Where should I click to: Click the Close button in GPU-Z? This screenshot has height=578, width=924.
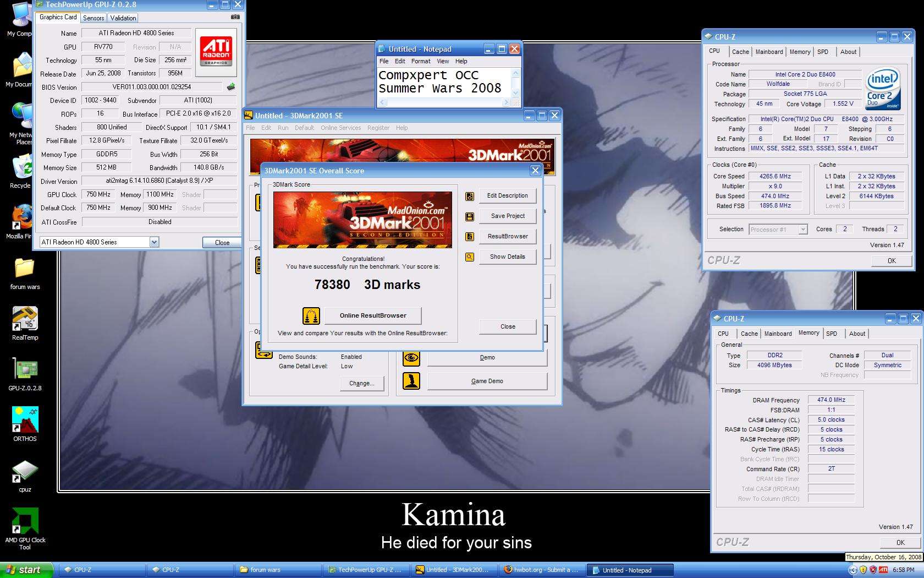click(x=222, y=242)
